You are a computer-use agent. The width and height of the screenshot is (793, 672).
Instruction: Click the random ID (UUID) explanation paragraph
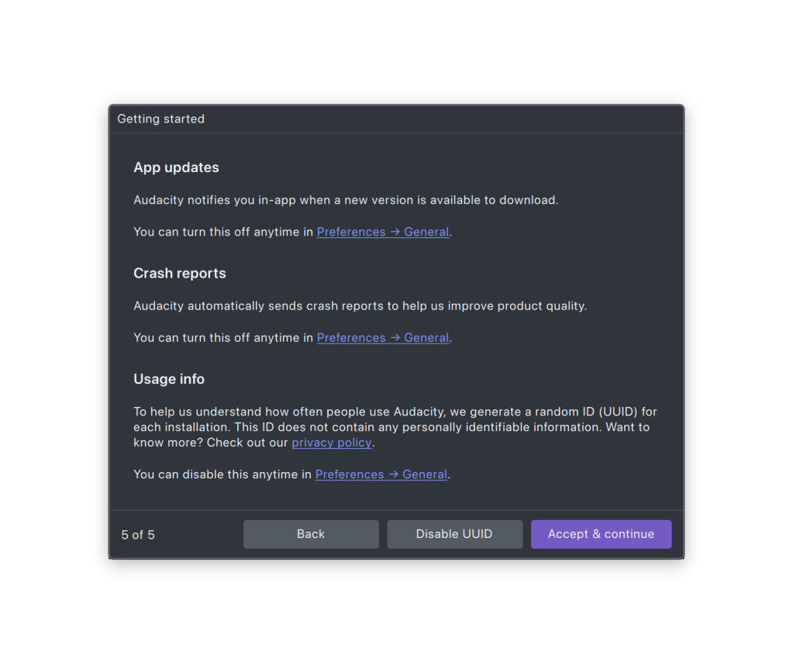point(395,427)
